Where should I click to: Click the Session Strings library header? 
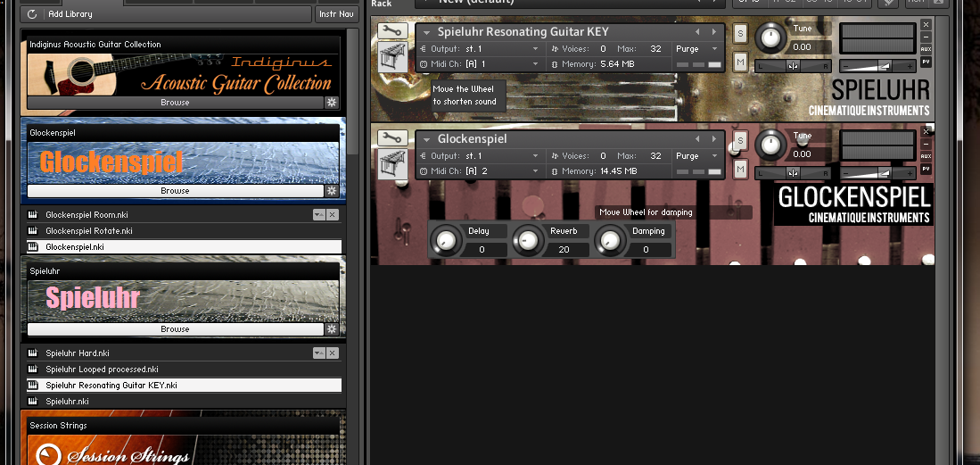(x=184, y=426)
